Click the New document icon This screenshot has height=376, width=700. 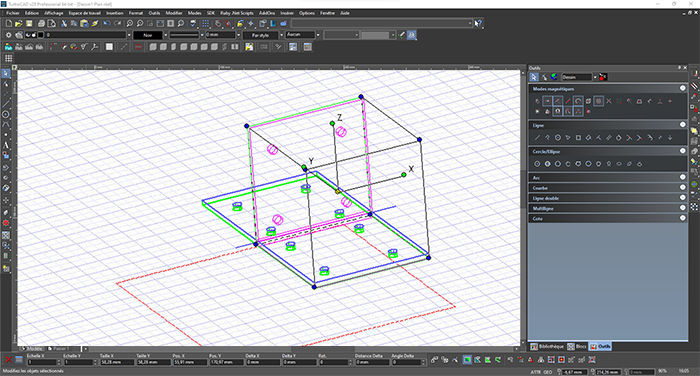pos(8,23)
